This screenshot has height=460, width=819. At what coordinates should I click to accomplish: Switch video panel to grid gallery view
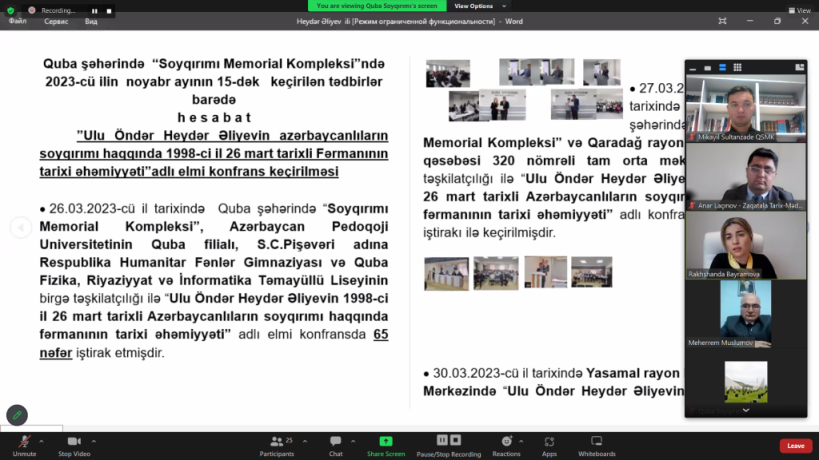(x=738, y=68)
